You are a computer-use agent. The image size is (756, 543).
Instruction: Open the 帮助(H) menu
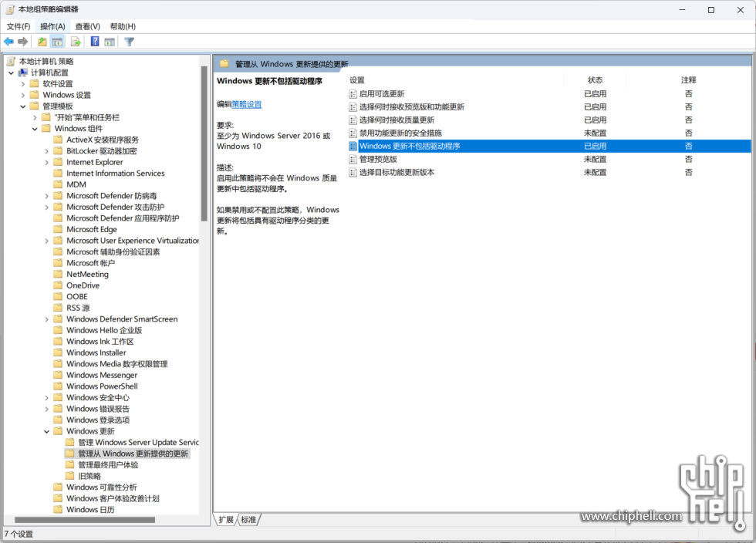[x=123, y=26]
